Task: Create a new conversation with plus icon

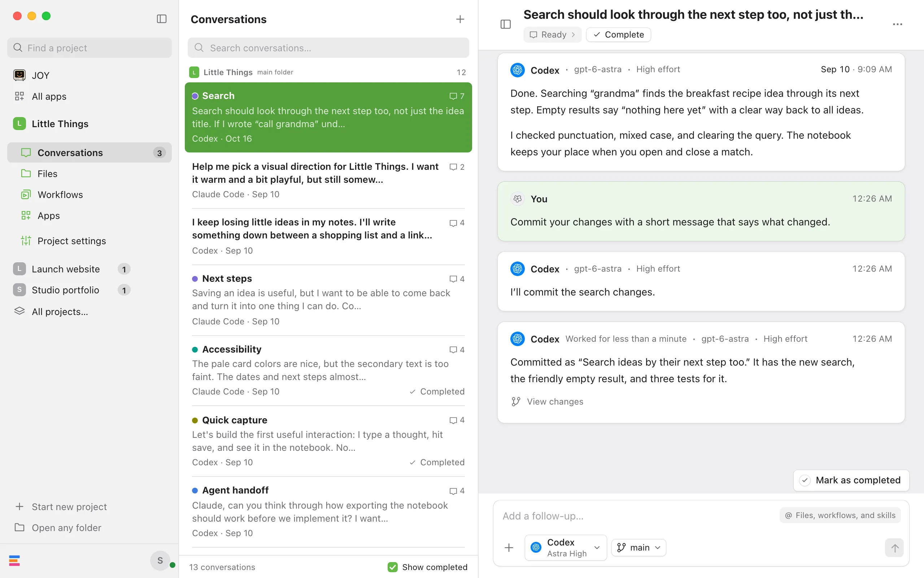Action: coord(460,19)
